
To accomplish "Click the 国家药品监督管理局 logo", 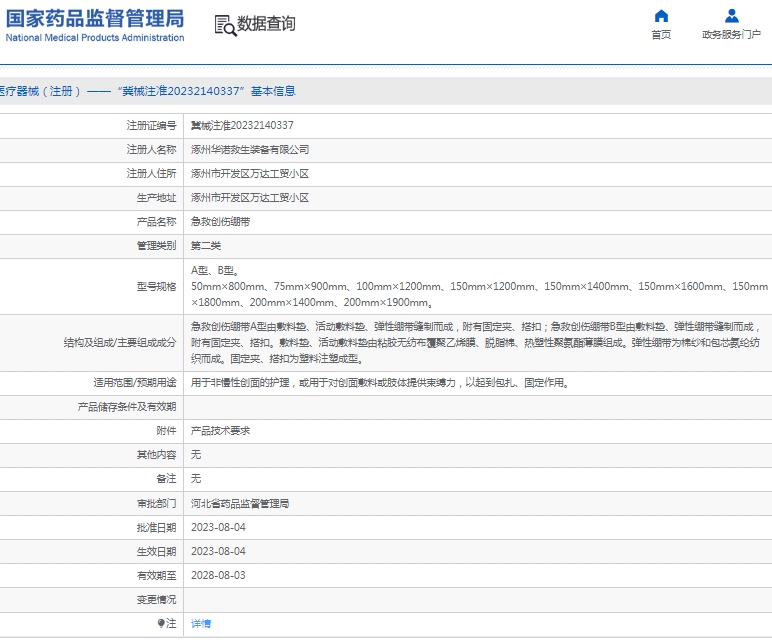I will pos(95,25).
